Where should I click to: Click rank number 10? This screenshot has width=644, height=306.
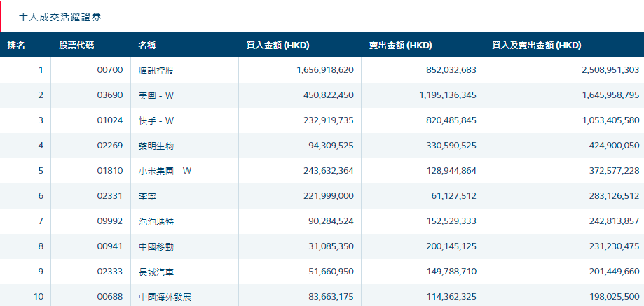coord(39,297)
